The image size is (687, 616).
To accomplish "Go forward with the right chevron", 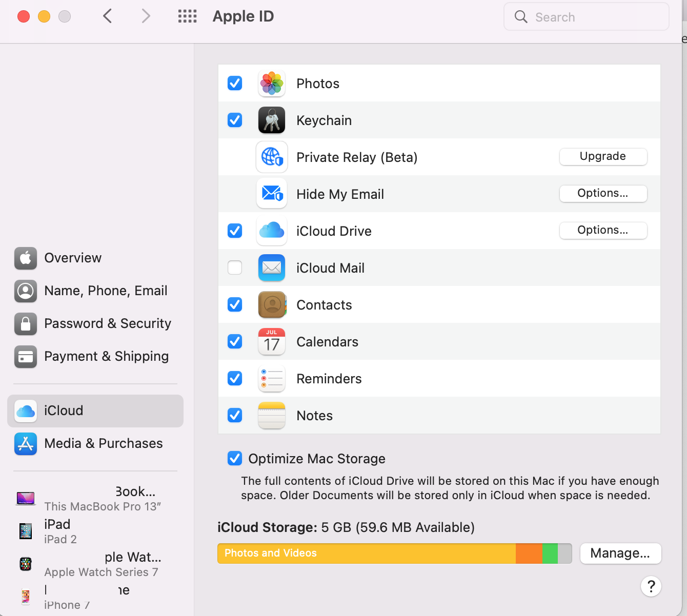I will point(146,16).
